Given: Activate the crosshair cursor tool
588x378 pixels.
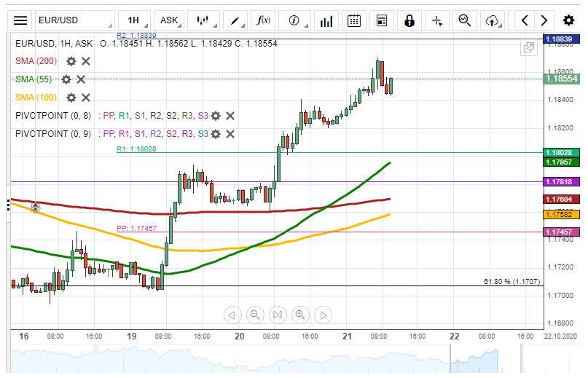Looking at the screenshot, I should (437, 20).
